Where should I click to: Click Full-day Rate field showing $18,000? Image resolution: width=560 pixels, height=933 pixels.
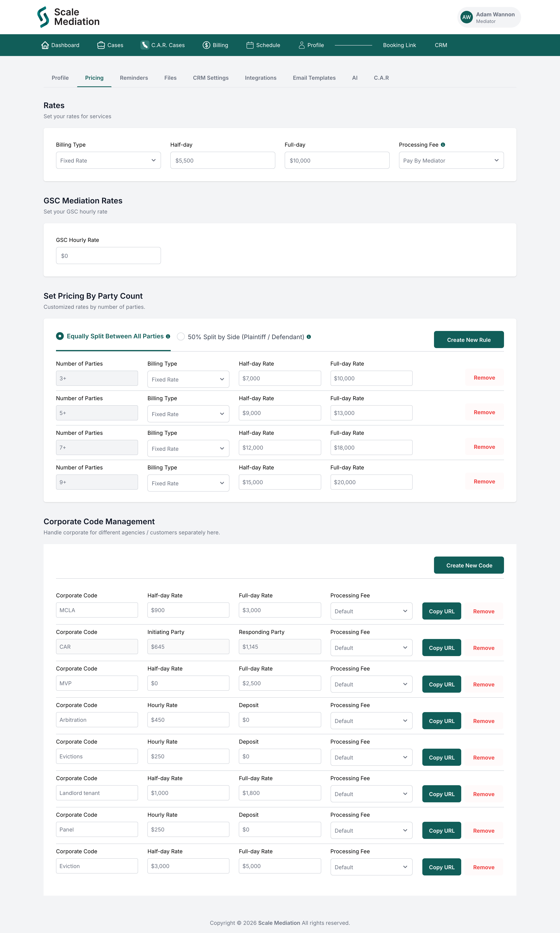[x=371, y=447]
